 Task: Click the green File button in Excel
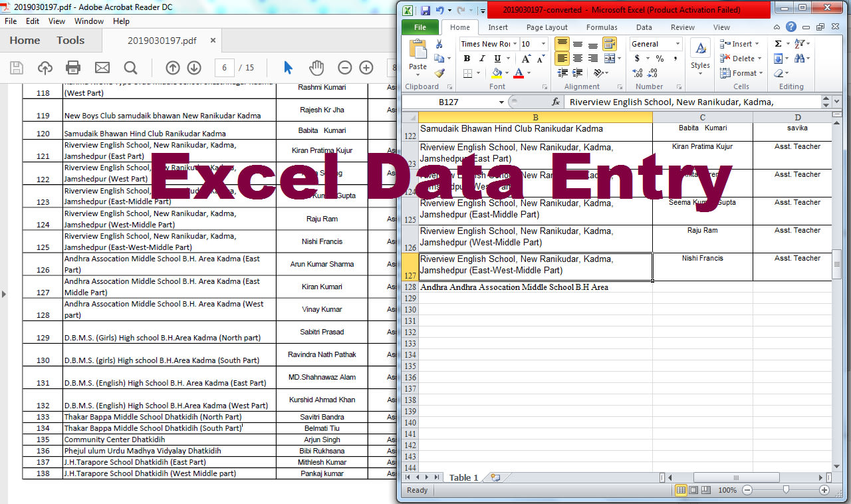[420, 27]
